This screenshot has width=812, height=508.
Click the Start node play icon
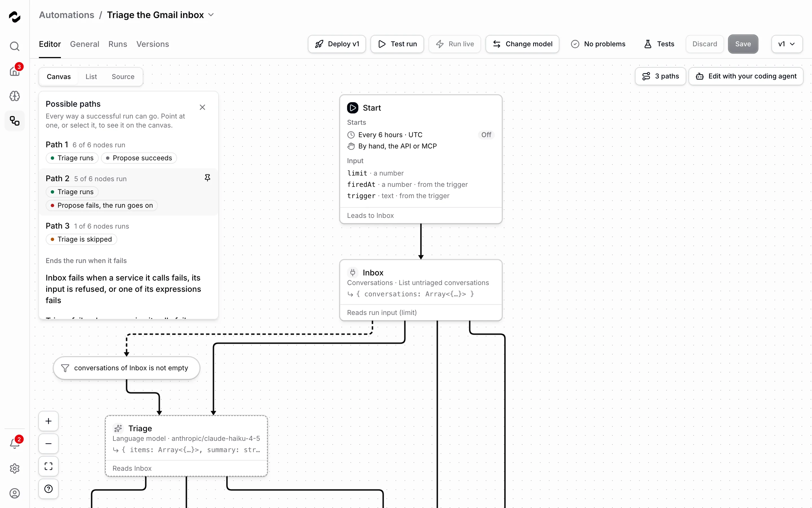[x=352, y=108]
